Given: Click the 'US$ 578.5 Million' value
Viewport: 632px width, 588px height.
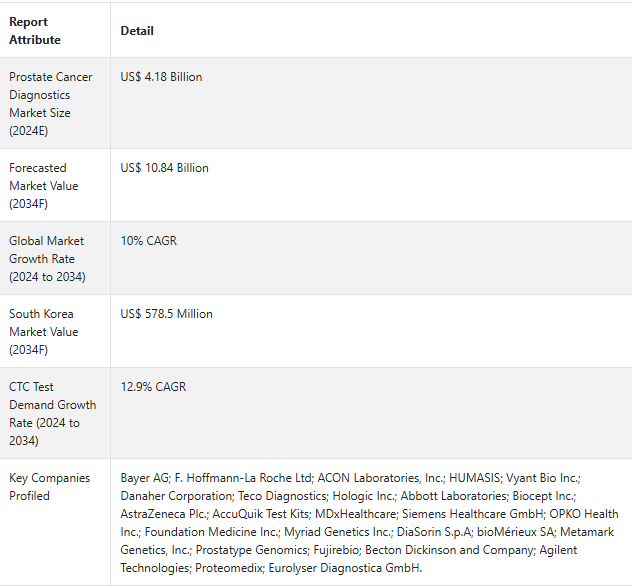Looking at the screenshot, I should [x=166, y=314].
